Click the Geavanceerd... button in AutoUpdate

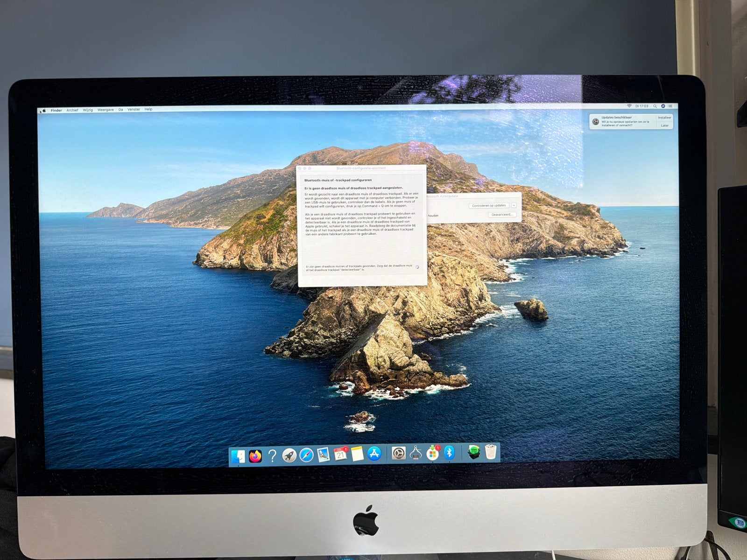(x=502, y=215)
